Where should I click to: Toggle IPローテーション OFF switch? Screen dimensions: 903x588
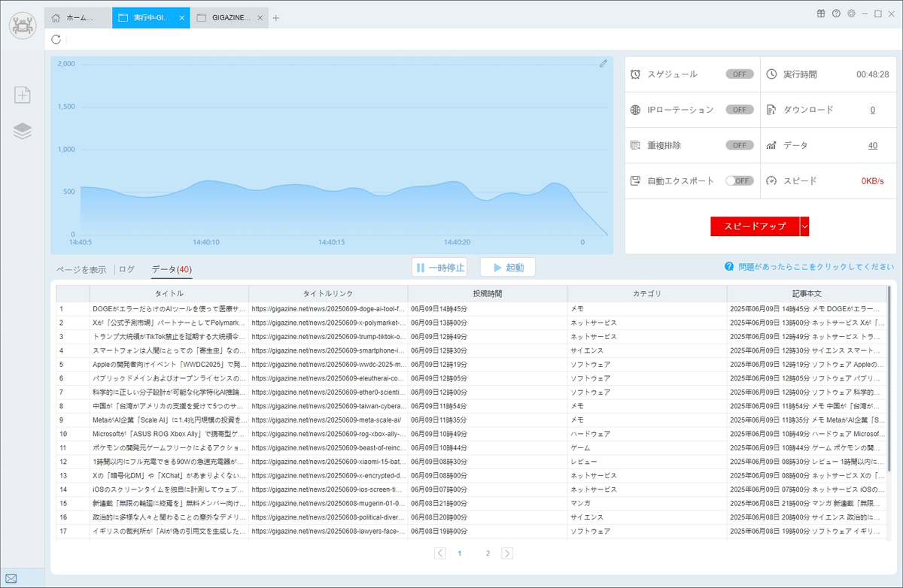740,110
